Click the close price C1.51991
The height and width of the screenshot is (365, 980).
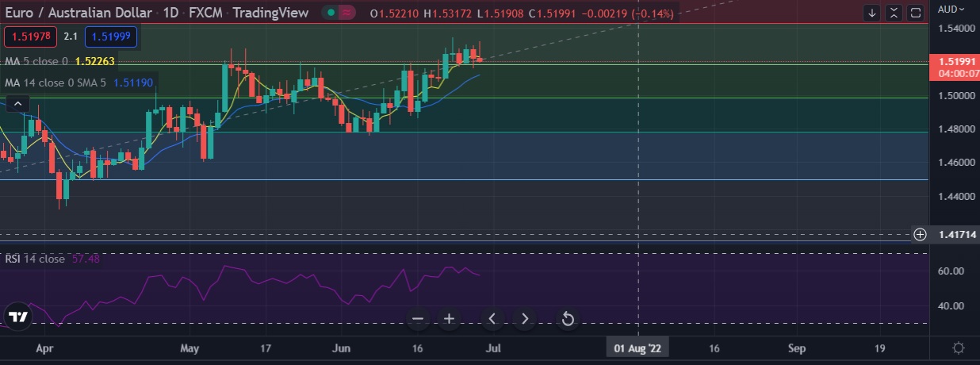point(554,13)
